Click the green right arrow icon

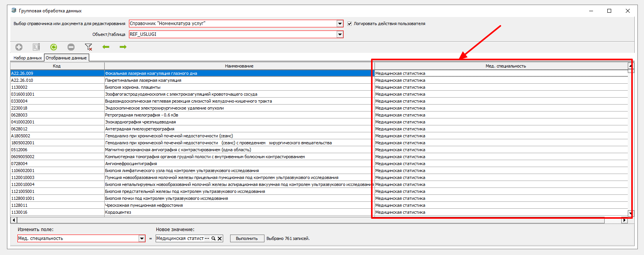pos(123,47)
